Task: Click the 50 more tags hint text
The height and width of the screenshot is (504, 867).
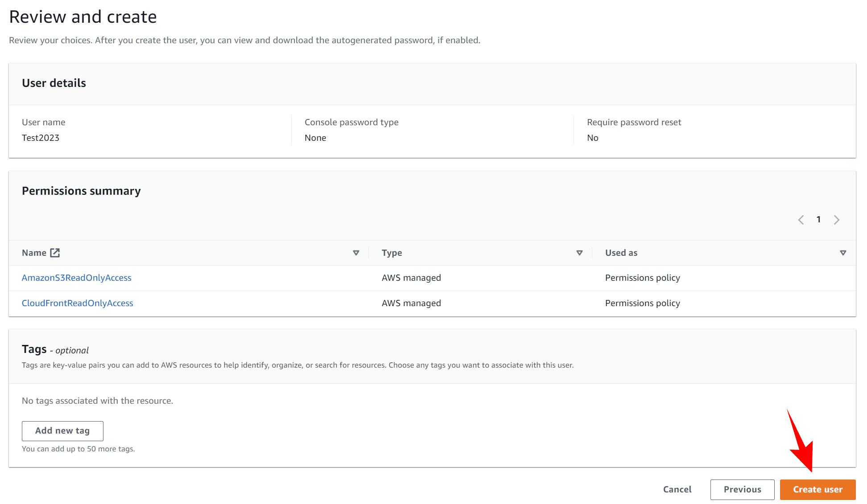Action: tap(78, 449)
